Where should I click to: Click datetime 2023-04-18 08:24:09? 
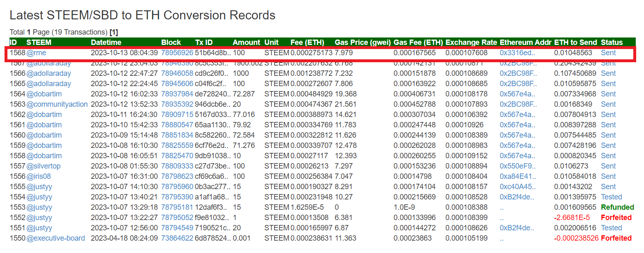pyautogui.click(x=125, y=238)
